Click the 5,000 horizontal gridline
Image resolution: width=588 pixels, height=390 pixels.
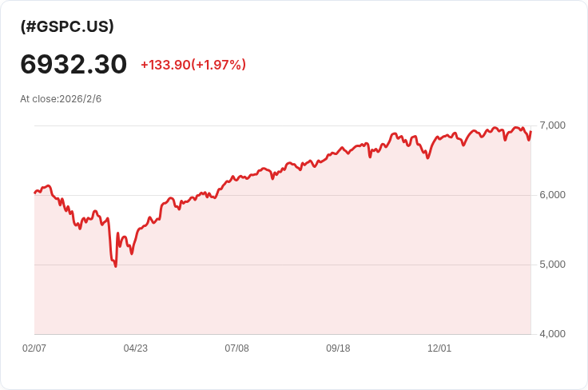283,265
